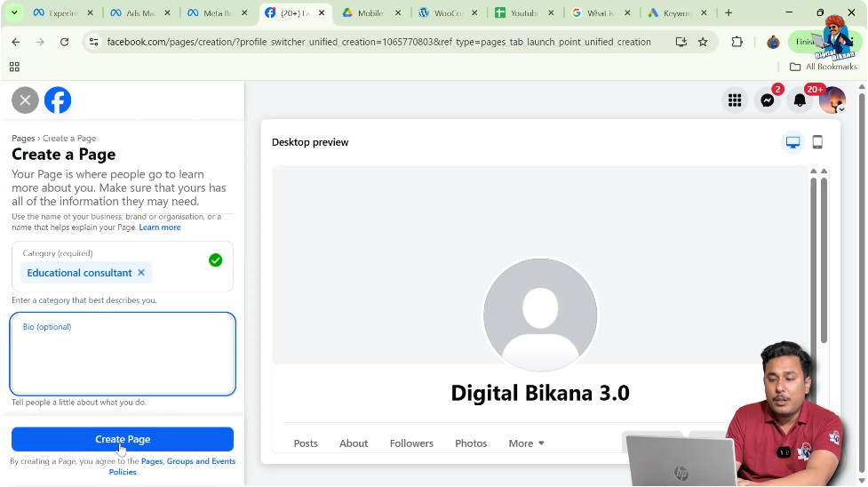This screenshot has height=487, width=868.
Task: Open a new browser tab
Action: 729,12
